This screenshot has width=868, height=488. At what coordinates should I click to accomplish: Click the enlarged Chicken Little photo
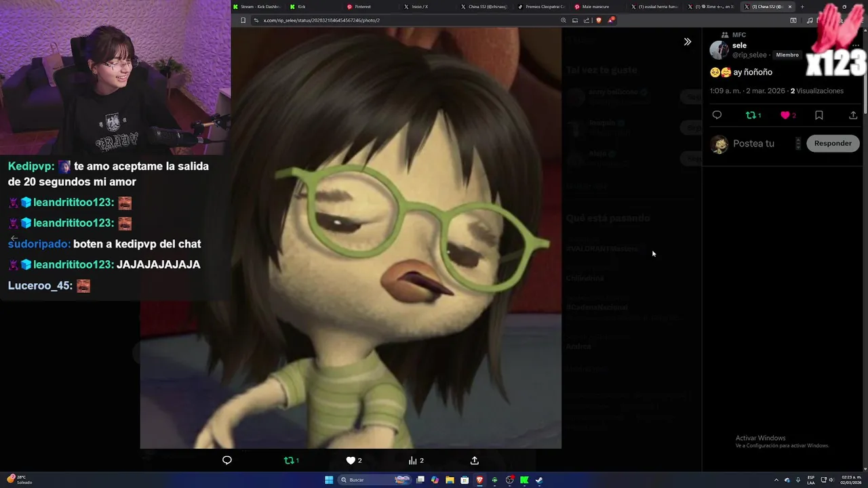pyautogui.click(x=351, y=238)
